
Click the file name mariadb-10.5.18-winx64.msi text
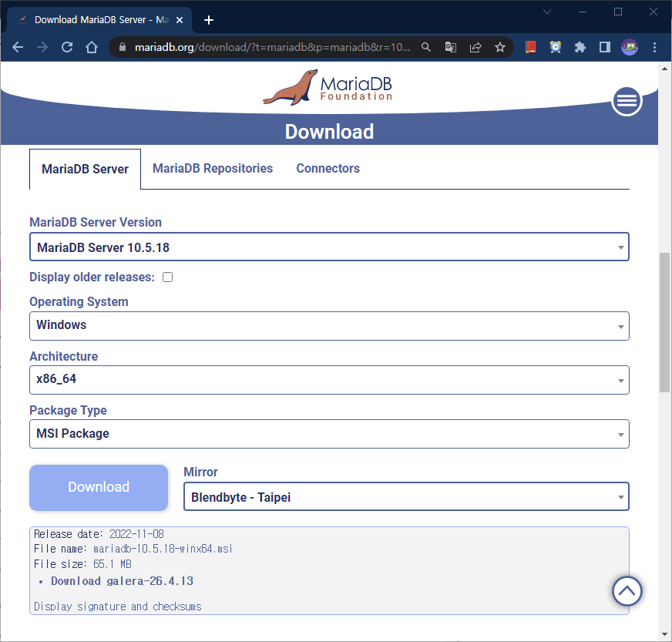tap(163, 549)
